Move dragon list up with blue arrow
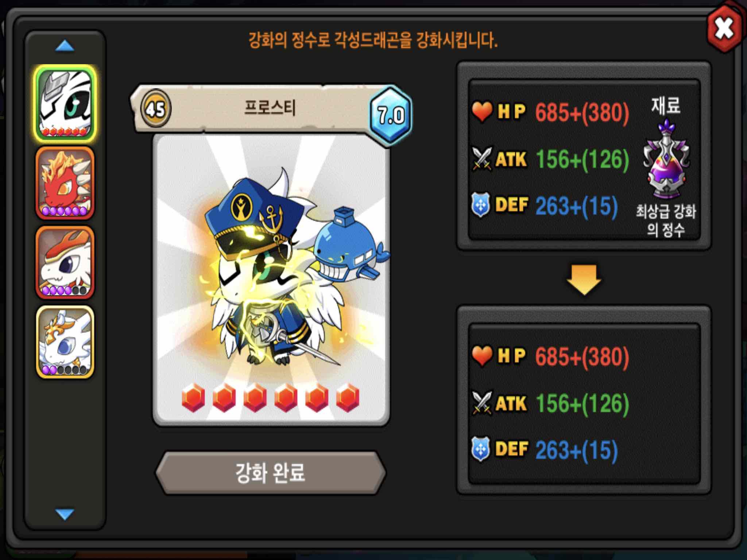 coord(65,46)
